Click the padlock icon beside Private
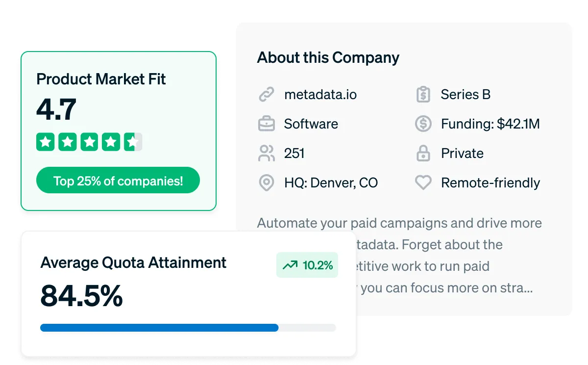This screenshot has height=365, width=588. click(x=423, y=153)
